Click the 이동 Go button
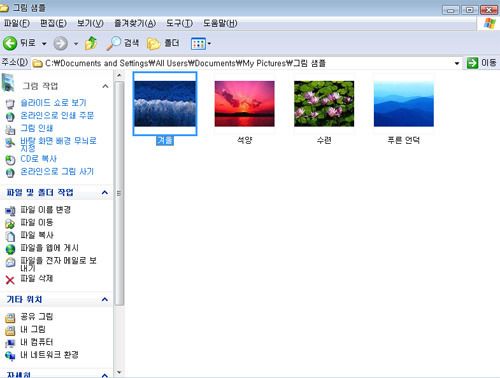Screen dimensions: 500x378 point(482,63)
